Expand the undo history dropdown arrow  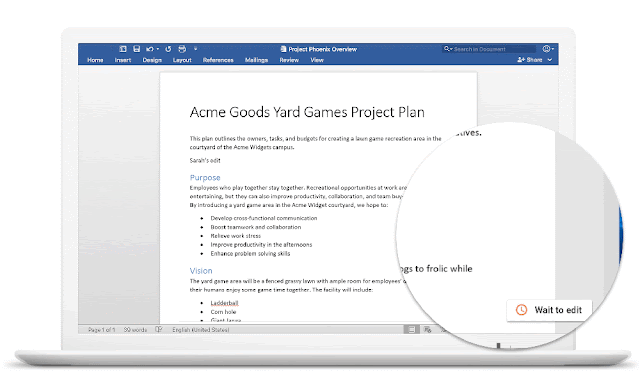[x=158, y=49]
